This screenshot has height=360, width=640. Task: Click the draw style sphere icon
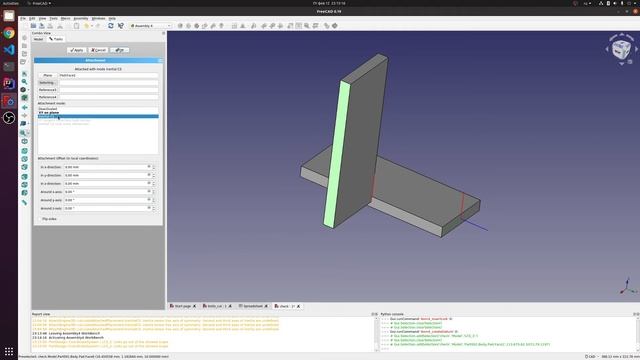(x=23, y=90)
